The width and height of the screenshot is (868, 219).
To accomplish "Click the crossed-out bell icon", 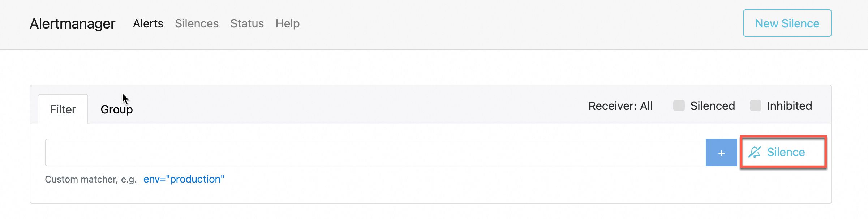I will pyautogui.click(x=755, y=152).
